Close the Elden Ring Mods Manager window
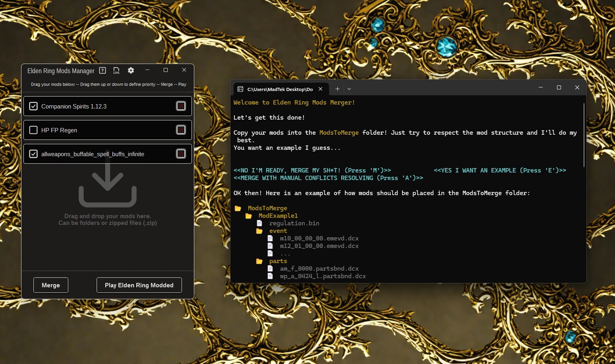The width and height of the screenshot is (615, 364). 184,70
